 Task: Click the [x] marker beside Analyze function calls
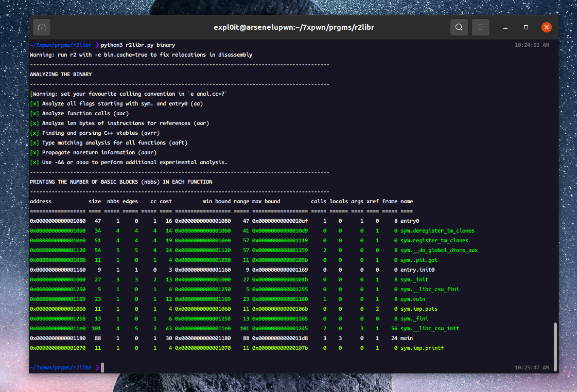pyautogui.click(x=34, y=113)
